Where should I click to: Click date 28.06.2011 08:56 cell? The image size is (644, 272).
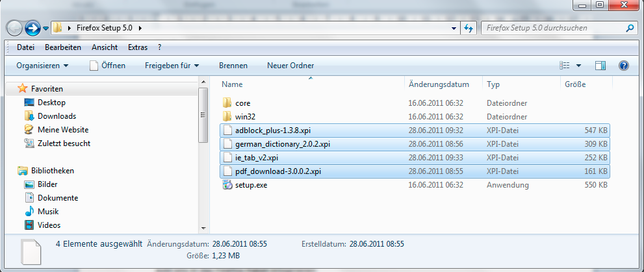click(436, 144)
